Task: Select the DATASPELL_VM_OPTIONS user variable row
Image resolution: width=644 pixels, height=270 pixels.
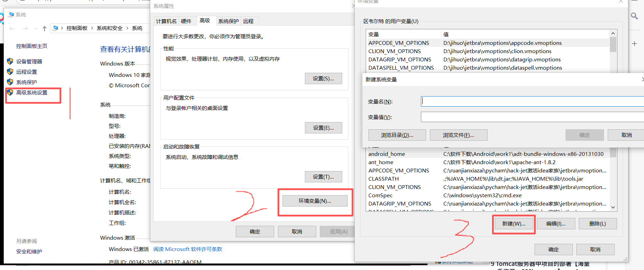Action: (x=488, y=68)
